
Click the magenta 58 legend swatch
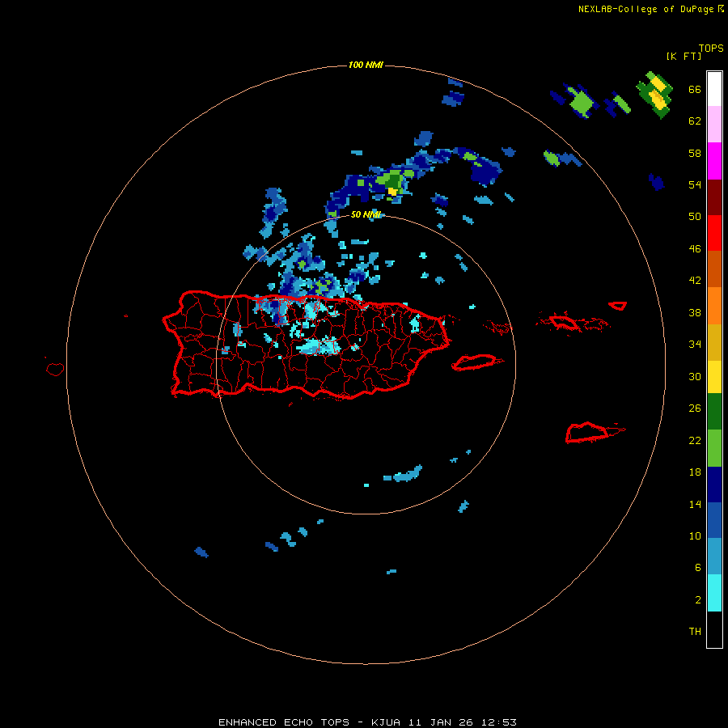(714, 161)
